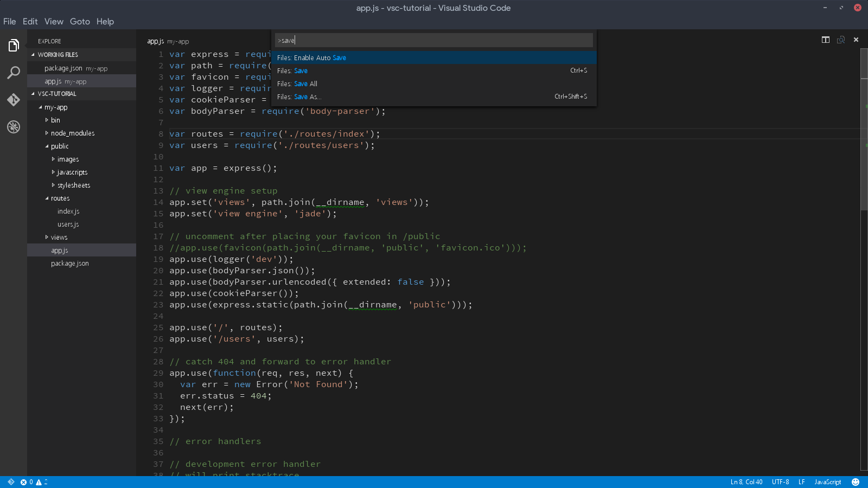Expand the images folder

81,159
